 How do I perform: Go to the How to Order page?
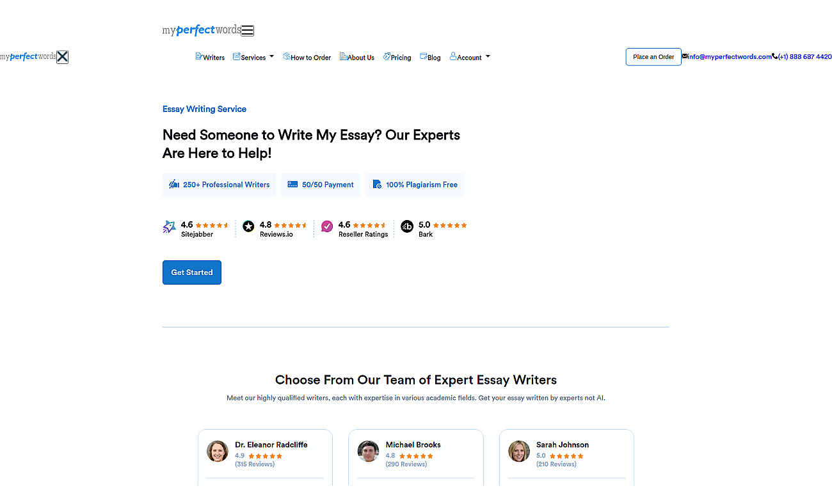coord(307,57)
